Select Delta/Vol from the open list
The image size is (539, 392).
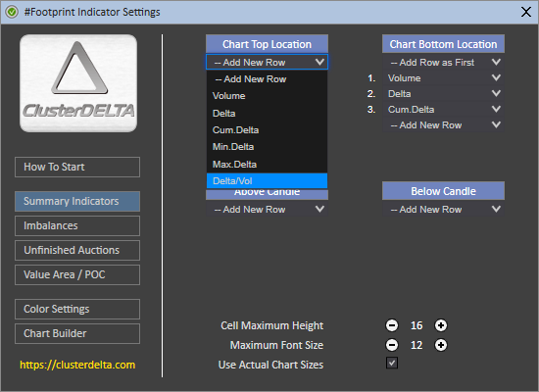(x=268, y=181)
